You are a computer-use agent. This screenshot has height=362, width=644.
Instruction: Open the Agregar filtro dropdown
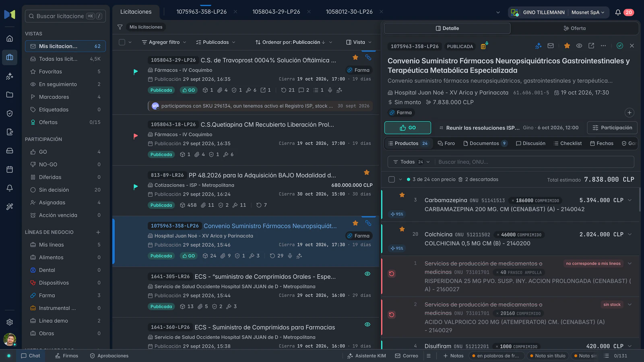pos(164,42)
